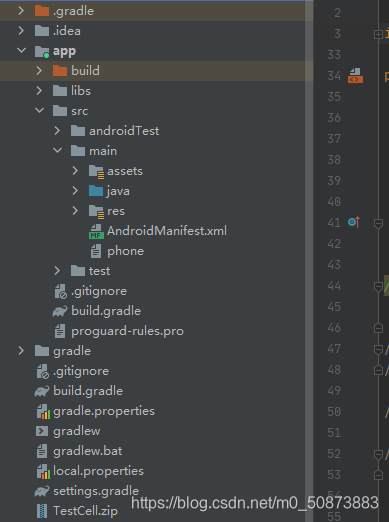Click the phone text file icon
389x522 pixels.
pyautogui.click(x=96, y=251)
